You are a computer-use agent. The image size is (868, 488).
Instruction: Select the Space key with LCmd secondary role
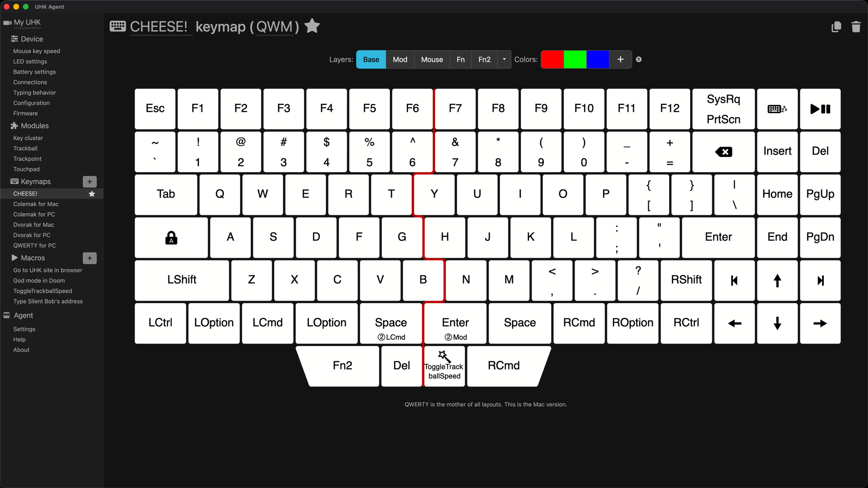[x=391, y=323]
